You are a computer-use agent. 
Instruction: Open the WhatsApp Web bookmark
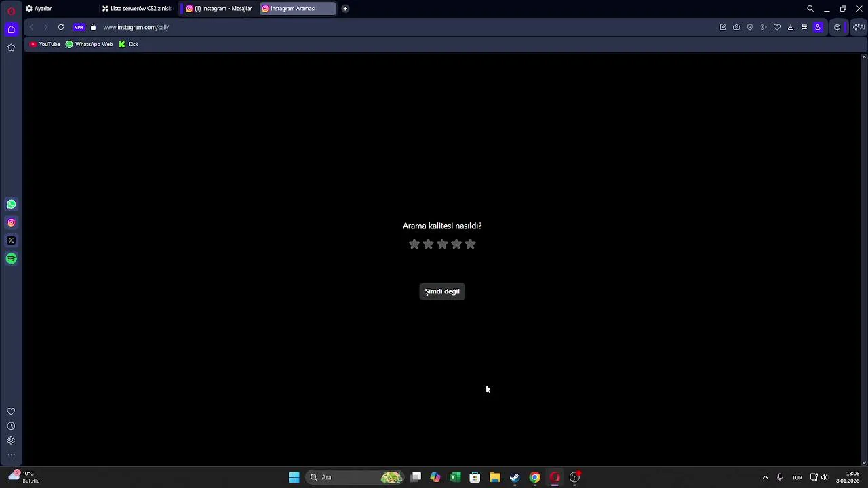pos(89,44)
